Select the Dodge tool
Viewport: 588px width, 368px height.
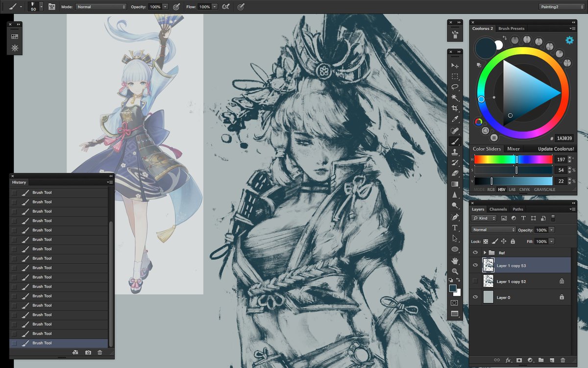tap(455, 206)
